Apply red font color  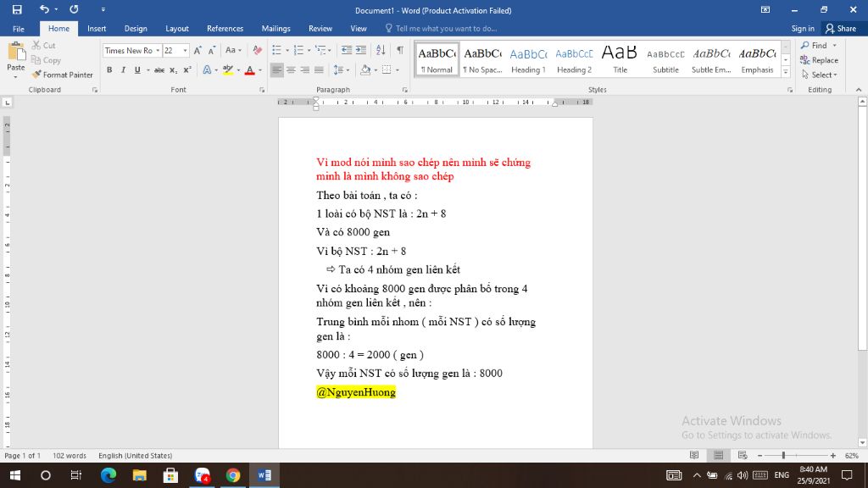click(x=250, y=69)
